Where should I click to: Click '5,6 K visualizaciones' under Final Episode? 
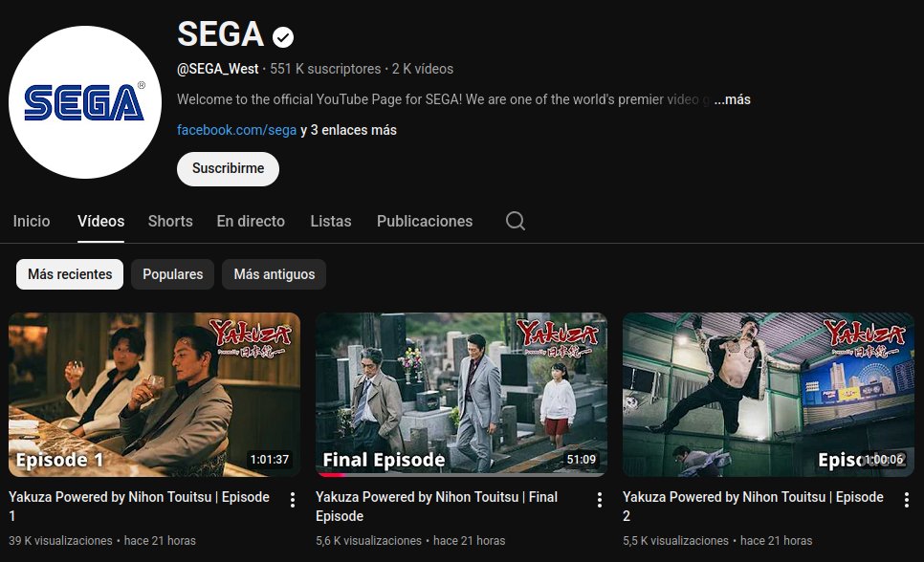pos(369,540)
